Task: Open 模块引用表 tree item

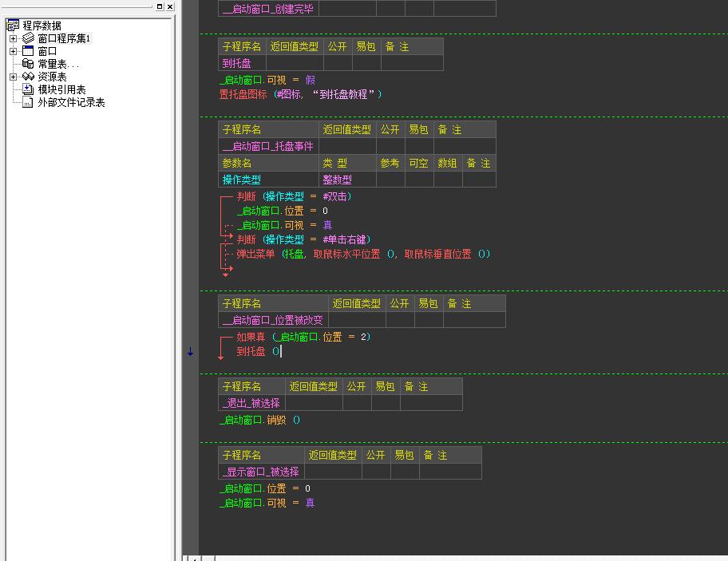Action: point(61,89)
